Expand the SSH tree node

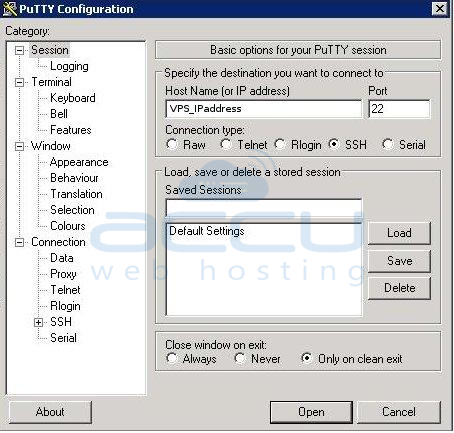[39, 322]
